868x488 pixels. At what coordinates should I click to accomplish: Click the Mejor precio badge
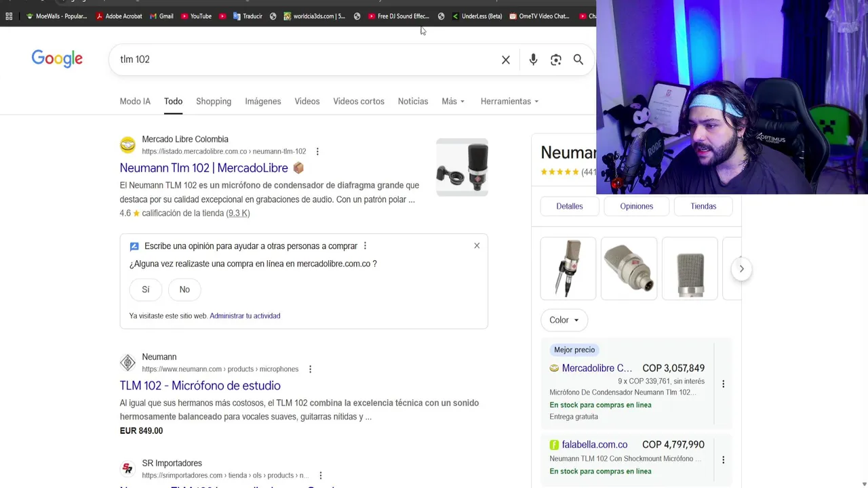[574, 350]
